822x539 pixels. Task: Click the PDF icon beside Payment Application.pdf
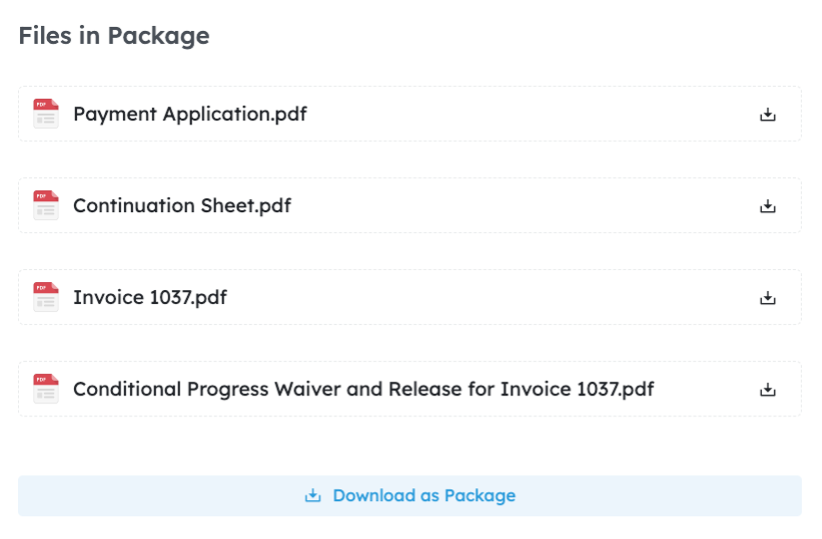[46, 114]
